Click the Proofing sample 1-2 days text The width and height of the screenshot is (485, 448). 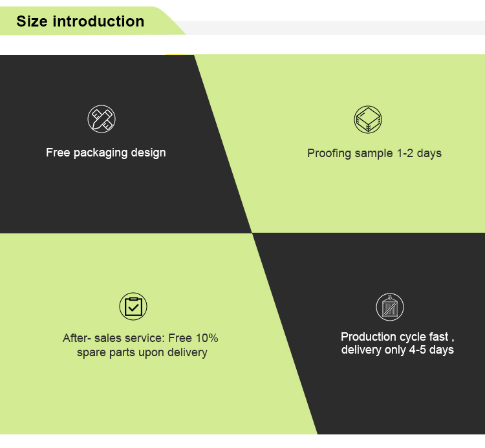[374, 153]
